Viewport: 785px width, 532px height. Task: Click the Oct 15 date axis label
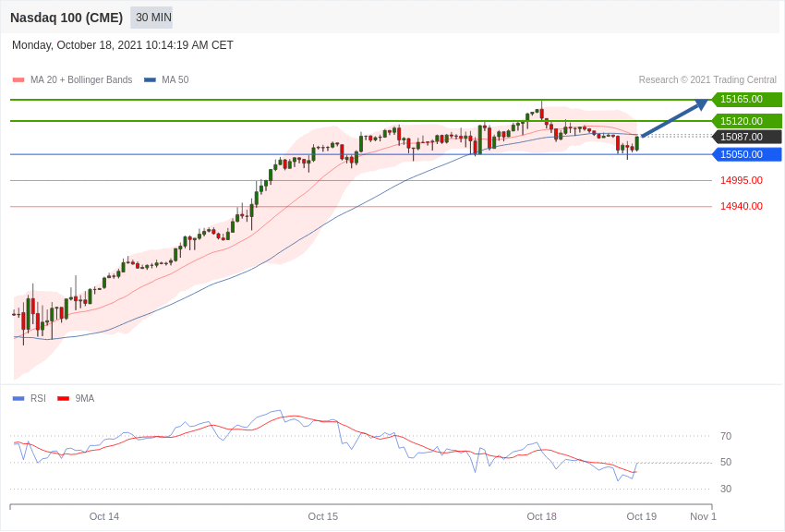[x=323, y=516]
